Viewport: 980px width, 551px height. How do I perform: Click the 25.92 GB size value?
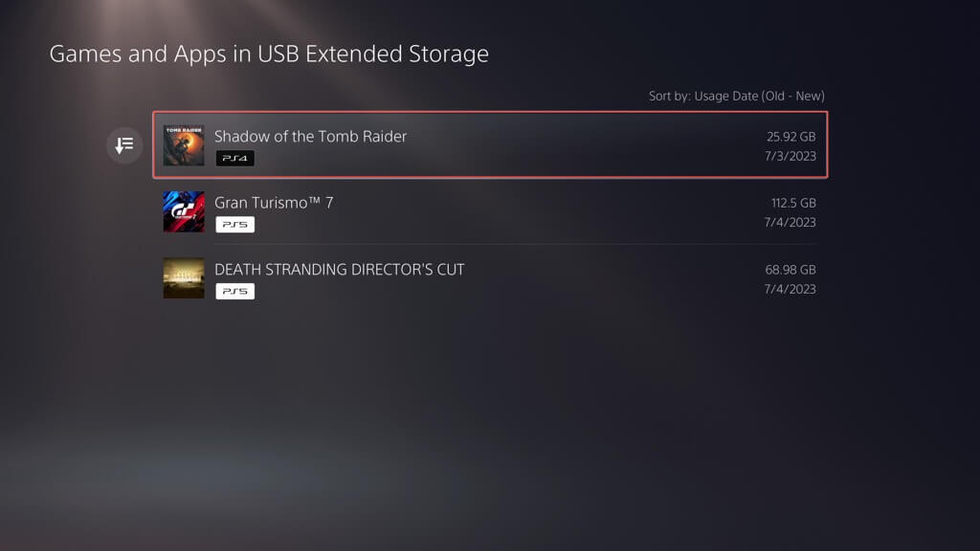pos(789,137)
